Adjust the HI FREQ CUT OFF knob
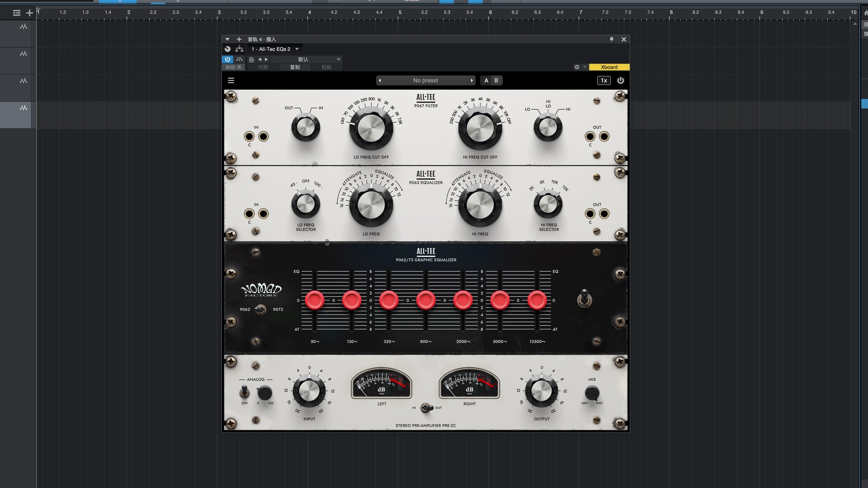The width and height of the screenshot is (868, 488). point(480,128)
